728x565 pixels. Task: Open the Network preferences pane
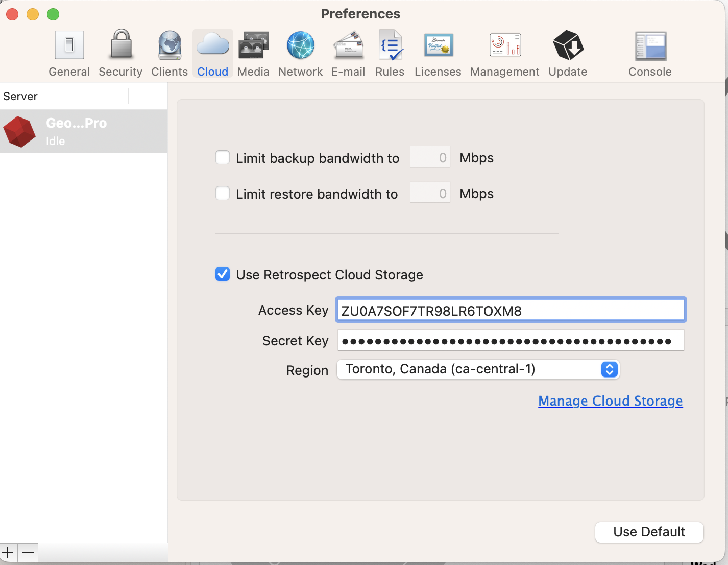click(301, 54)
